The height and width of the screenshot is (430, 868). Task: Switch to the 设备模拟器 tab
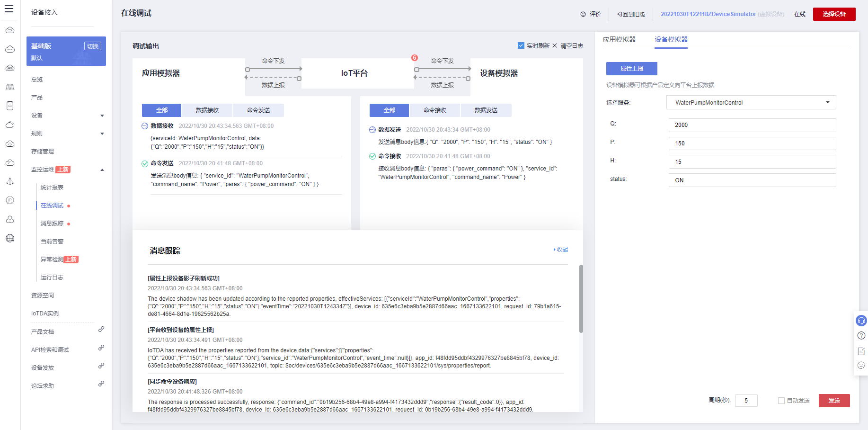click(x=671, y=40)
